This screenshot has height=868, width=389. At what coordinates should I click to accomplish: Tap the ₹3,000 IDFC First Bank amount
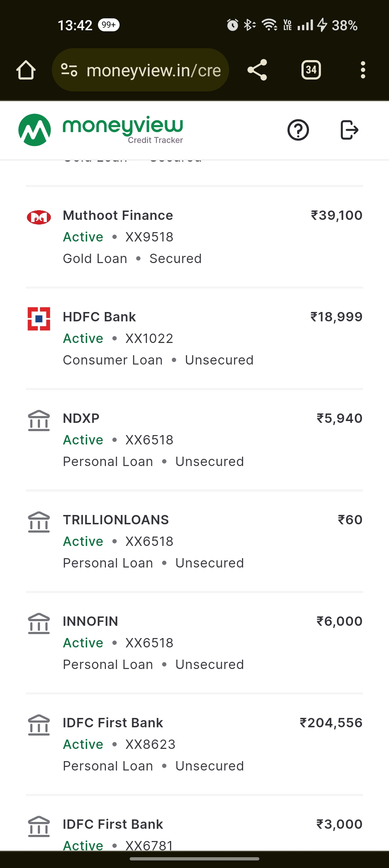tap(339, 824)
